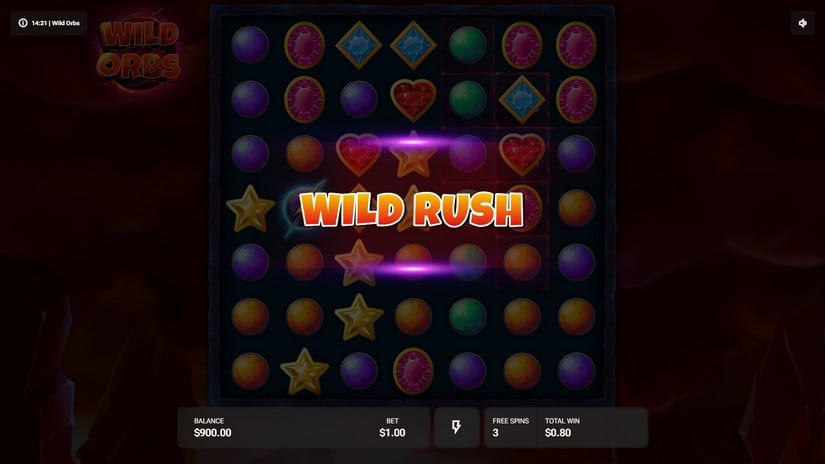
Task: Click the 14:31 | Wild Orbs title label
Action: (x=56, y=23)
